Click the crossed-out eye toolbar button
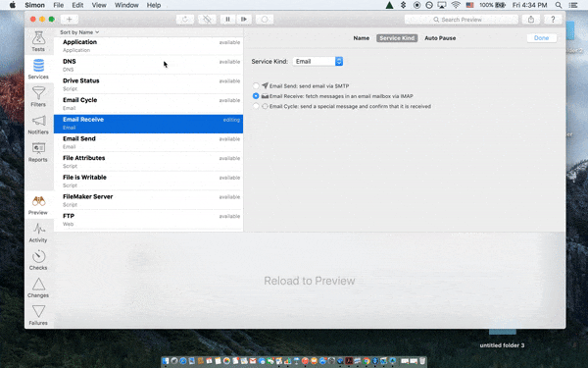Image resolution: width=588 pixels, height=368 pixels. point(207,20)
